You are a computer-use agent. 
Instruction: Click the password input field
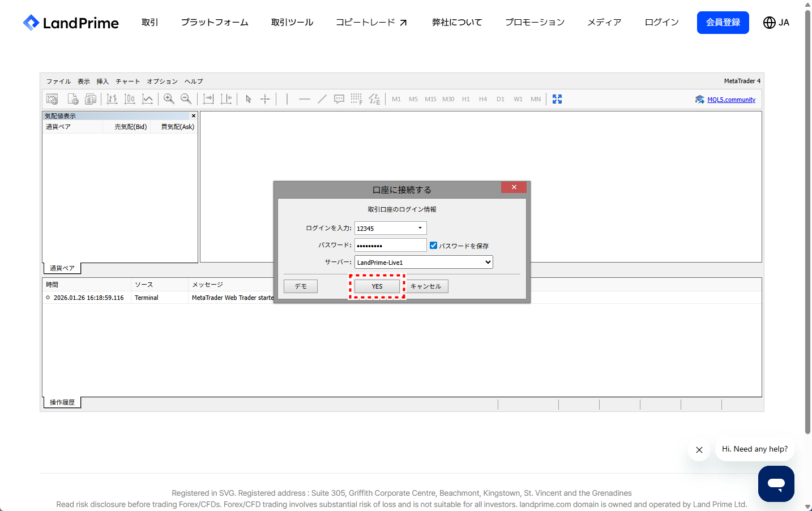390,245
